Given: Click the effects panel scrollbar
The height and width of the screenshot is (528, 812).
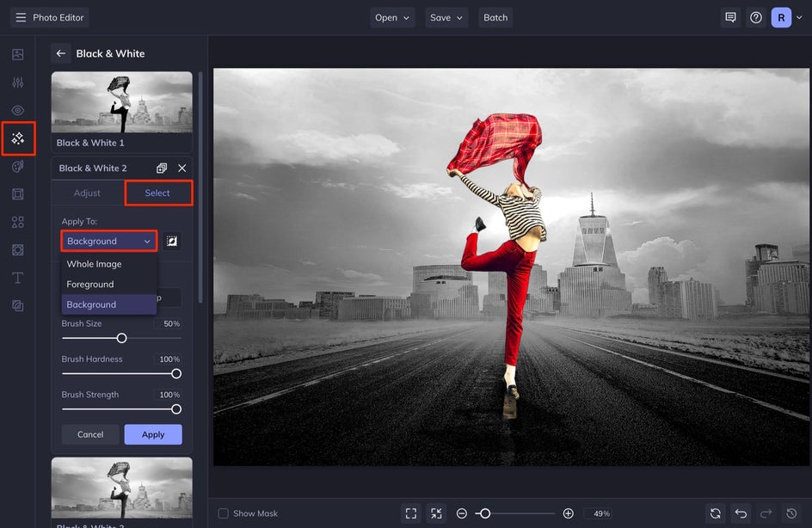Looking at the screenshot, I should coord(200,187).
